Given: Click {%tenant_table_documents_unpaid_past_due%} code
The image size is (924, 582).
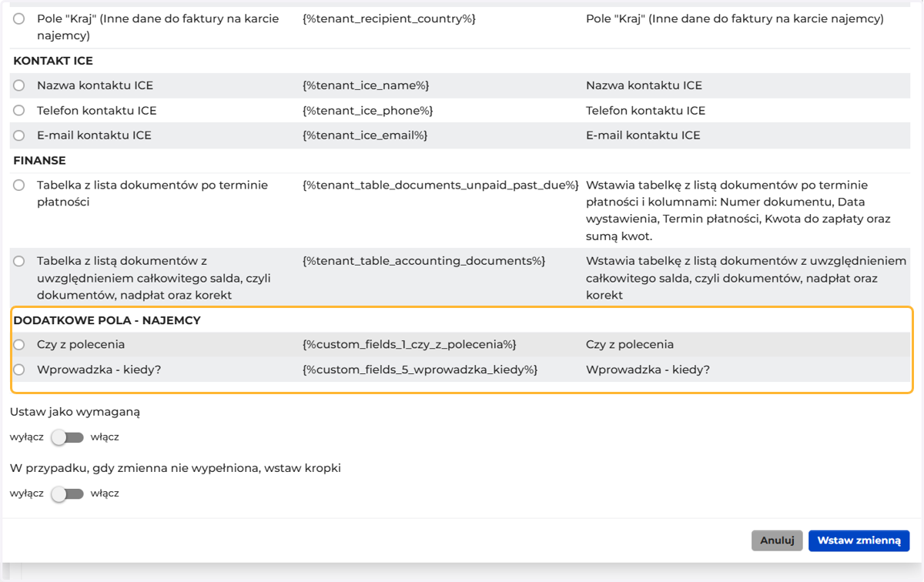Looking at the screenshot, I should click(440, 185).
